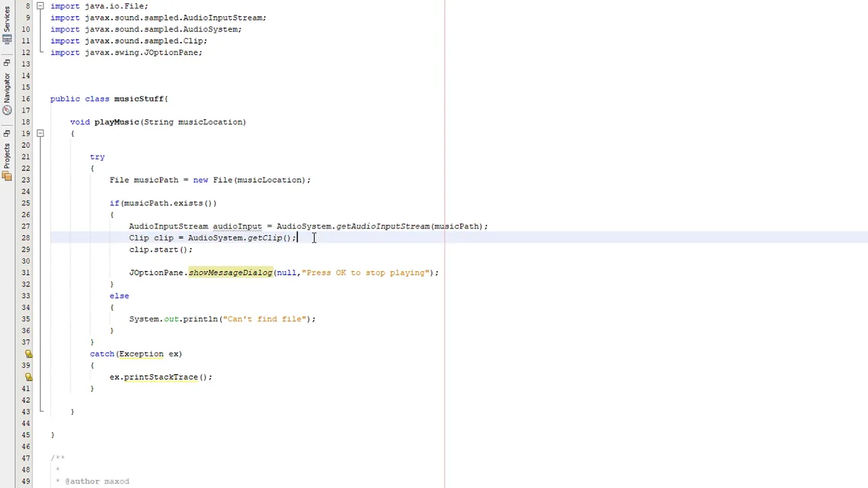The image size is (868, 488).
Task: Click the getClip method call
Action: click(x=265, y=238)
